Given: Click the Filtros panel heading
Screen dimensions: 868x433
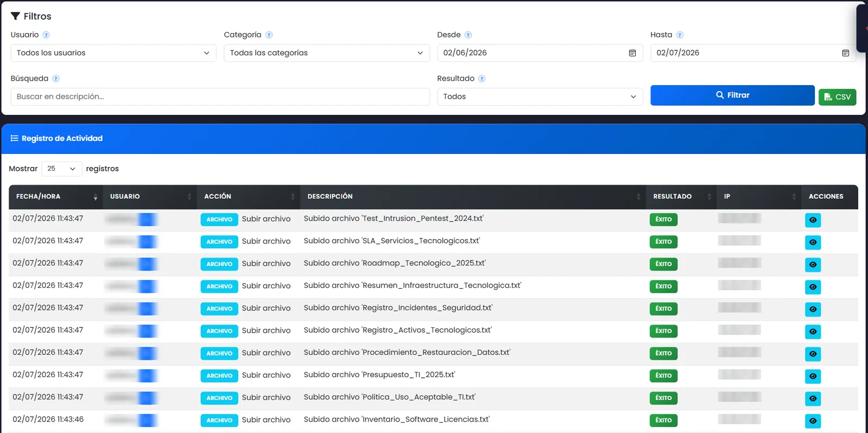Looking at the screenshot, I should [x=31, y=17].
